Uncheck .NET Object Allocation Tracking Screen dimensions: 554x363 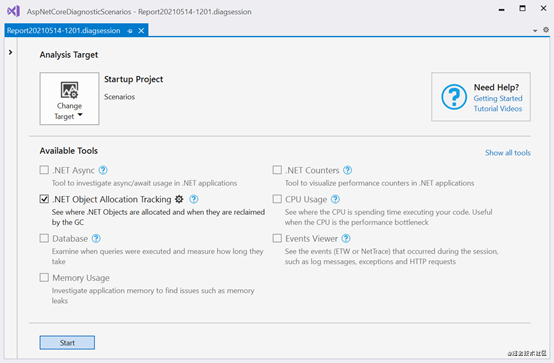tap(44, 199)
